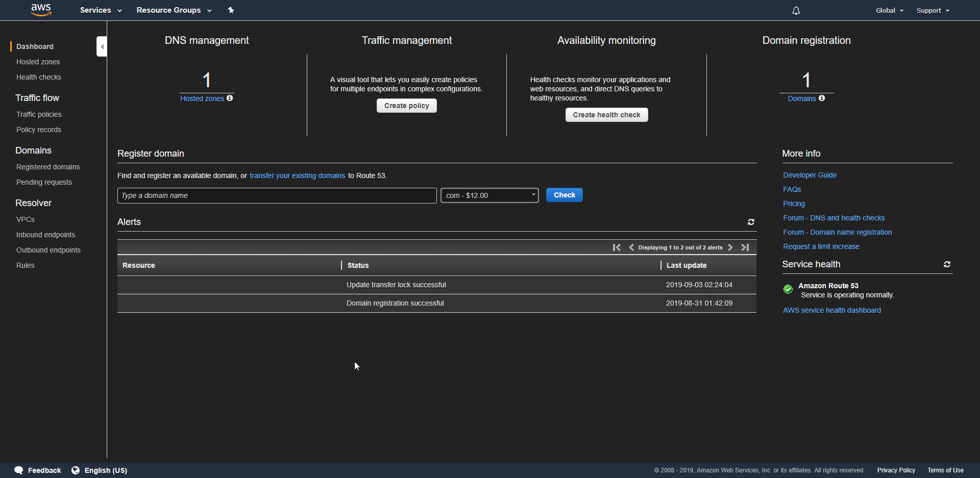Open the Global region dropdown
Image resolution: width=980 pixels, height=478 pixels.
point(890,10)
